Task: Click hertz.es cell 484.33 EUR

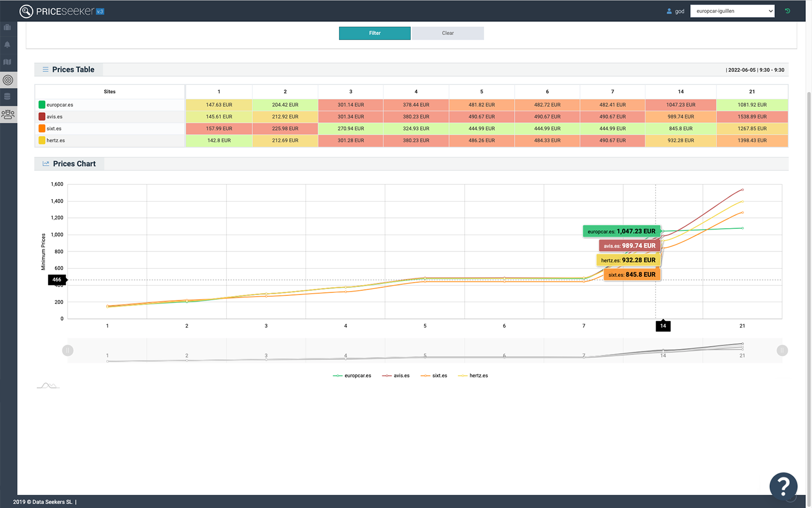Action: point(547,140)
